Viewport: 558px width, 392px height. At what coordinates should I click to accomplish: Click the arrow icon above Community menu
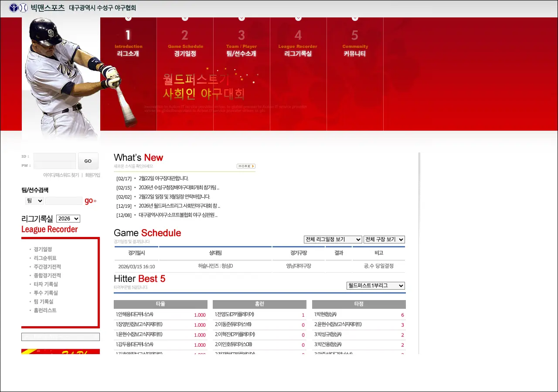point(355,18)
